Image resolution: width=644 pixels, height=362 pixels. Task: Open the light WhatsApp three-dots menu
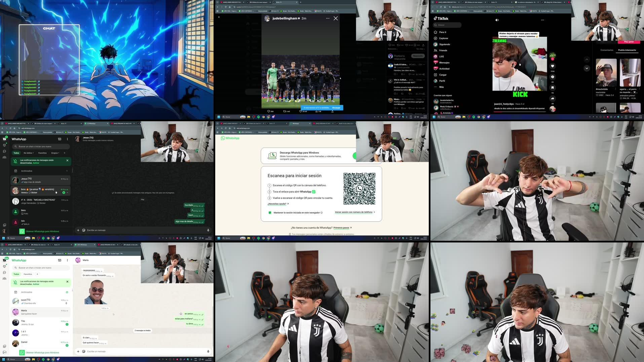67,260
